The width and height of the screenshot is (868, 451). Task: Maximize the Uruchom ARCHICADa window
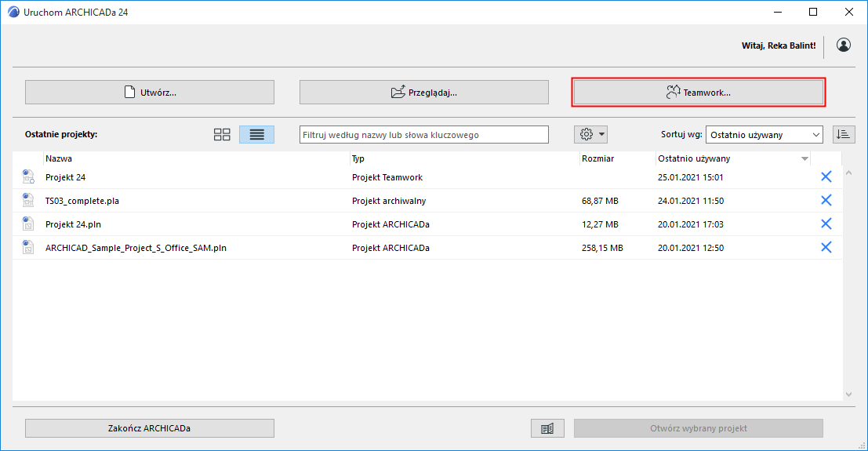pyautogui.click(x=813, y=12)
